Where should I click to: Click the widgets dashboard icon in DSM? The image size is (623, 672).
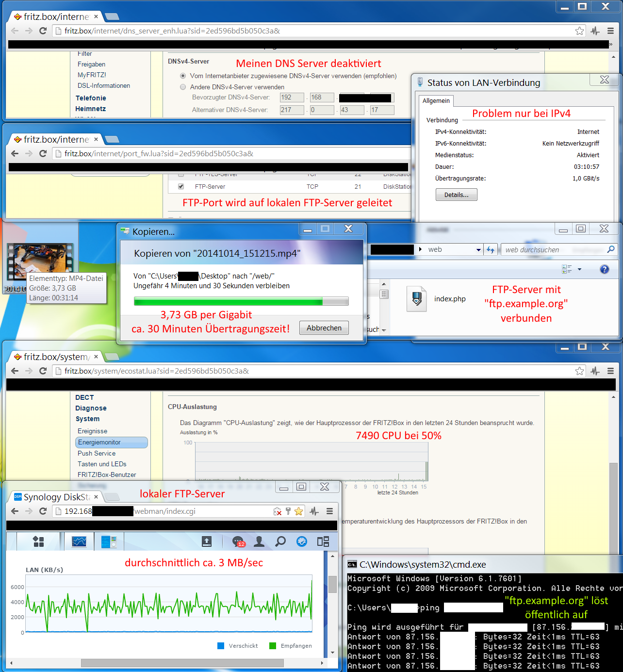[322, 541]
